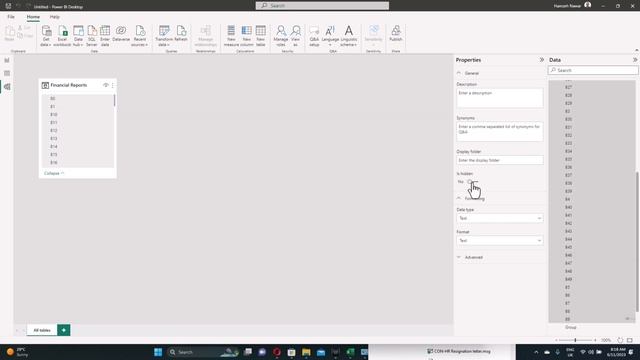
Task: Open the weather widget on taskbar
Action: [17, 352]
